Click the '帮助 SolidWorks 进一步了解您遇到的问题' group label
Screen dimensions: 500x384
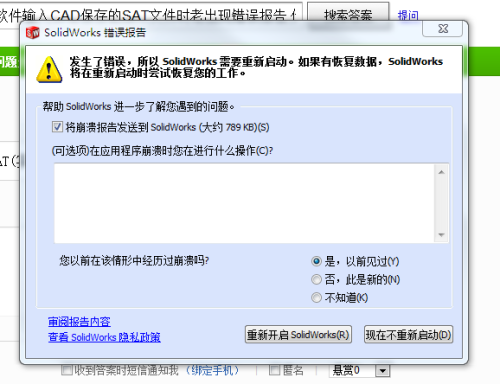(x=139, y=107)
